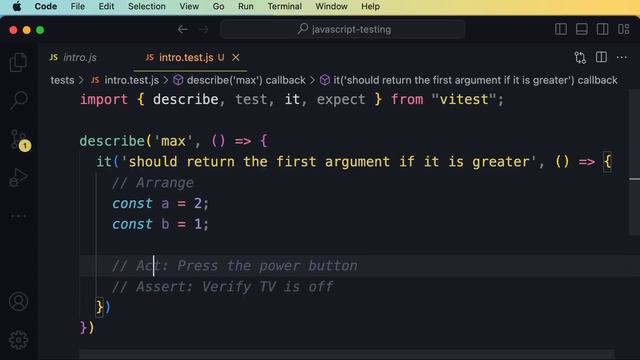Open the Explorer view in activity bar

coord(18,62)
